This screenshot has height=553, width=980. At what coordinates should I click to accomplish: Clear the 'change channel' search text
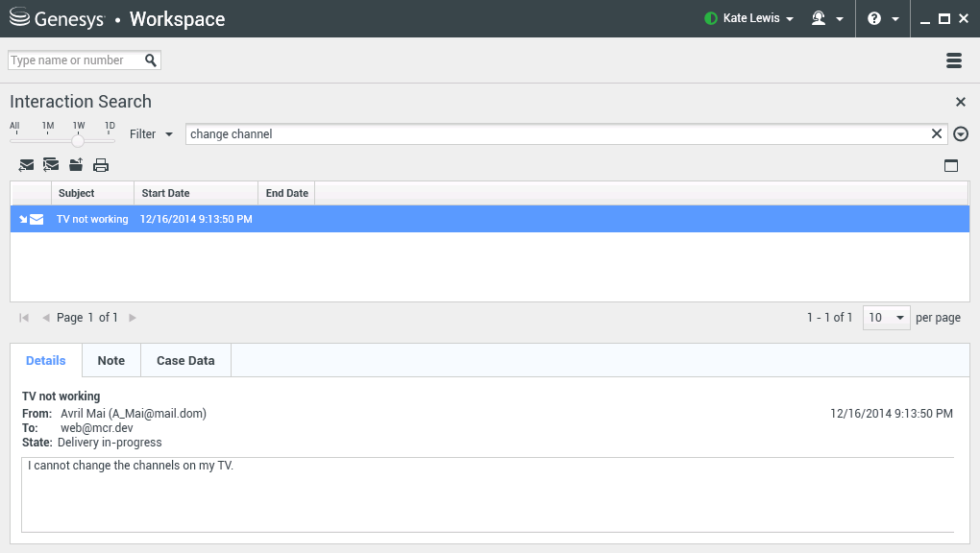pos(937,134)
